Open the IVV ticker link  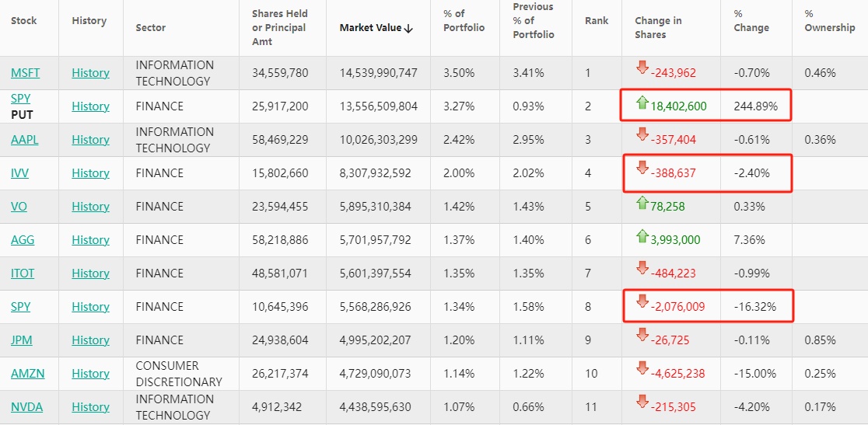click(x=20, y=173)
